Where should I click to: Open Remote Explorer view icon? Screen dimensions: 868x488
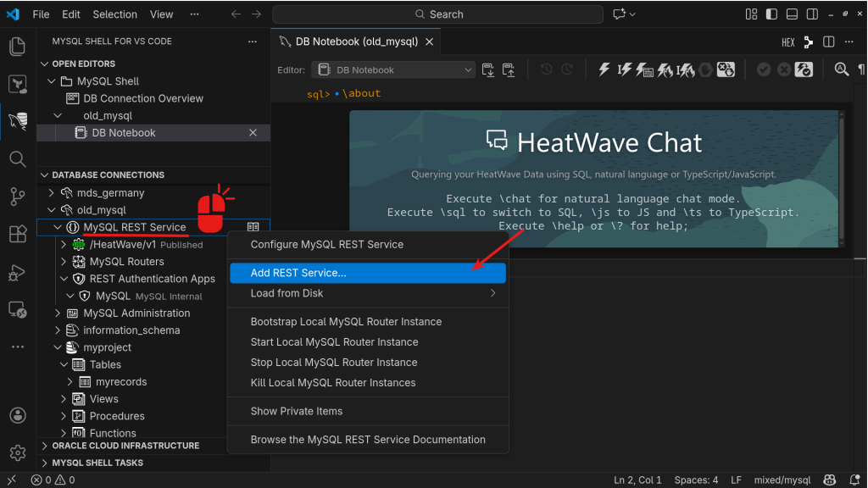click(17, 309)
